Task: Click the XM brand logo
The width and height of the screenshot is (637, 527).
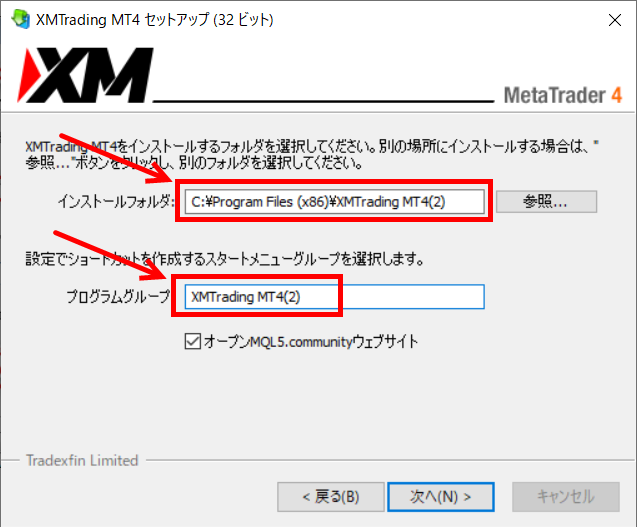Action: pos(85,75)
